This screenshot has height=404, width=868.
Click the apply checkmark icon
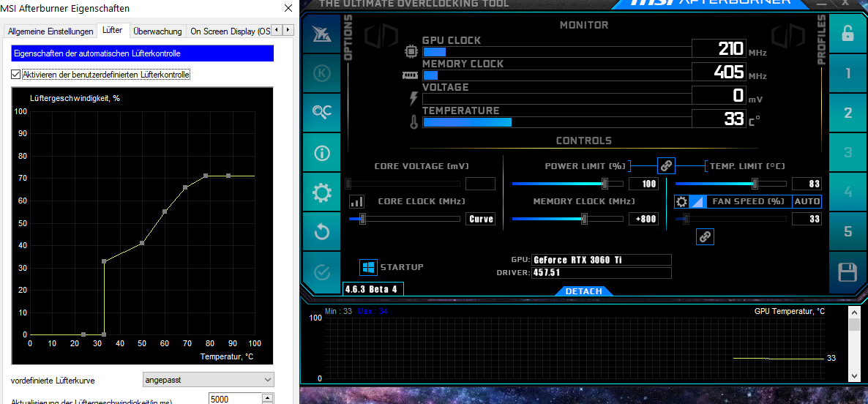click(x=322, y=272)
